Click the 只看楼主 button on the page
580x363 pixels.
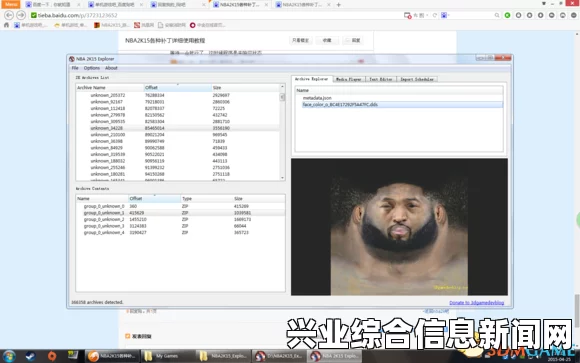pos(300,40)
